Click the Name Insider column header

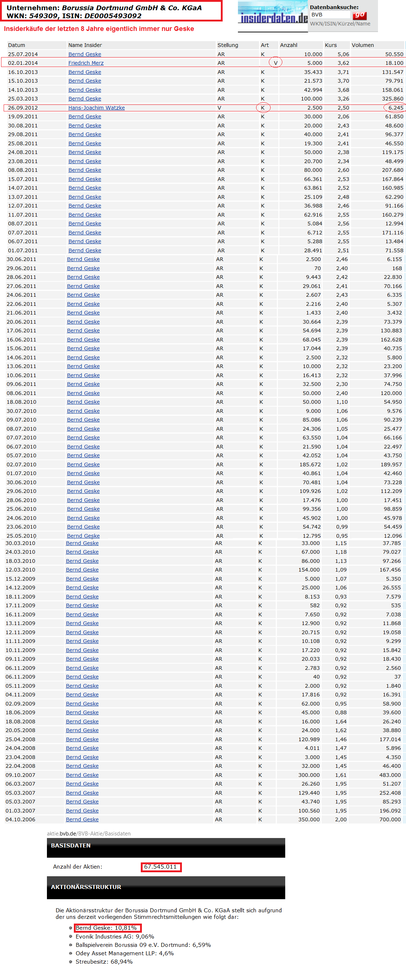click(85, 45)
